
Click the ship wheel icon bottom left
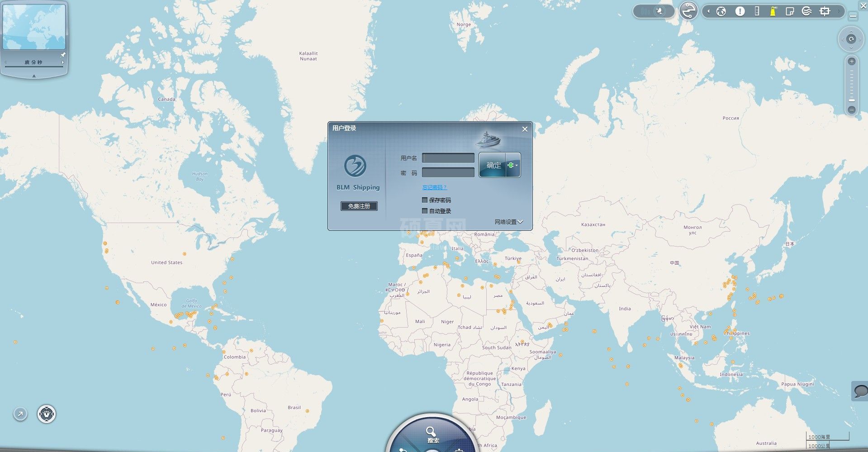click(47, 414)
